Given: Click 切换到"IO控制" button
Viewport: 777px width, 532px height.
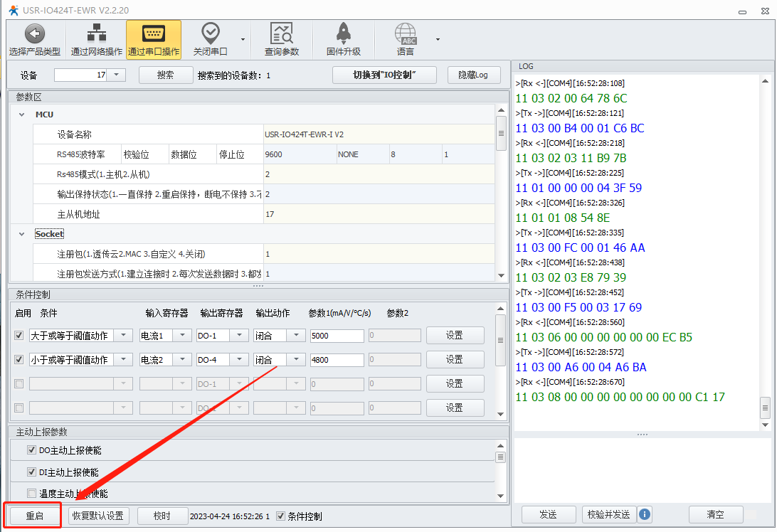Looking at the screenshot, I should click(x=384, y=75).
